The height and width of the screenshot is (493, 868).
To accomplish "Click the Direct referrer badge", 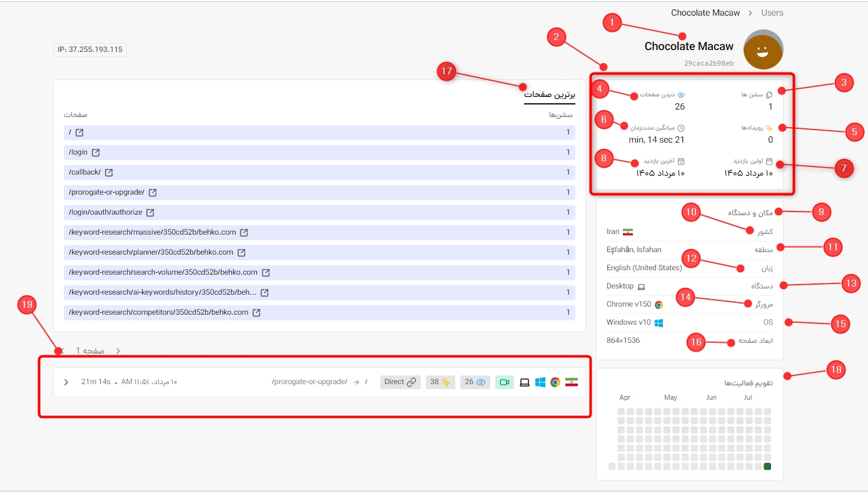I will (400, 382).
